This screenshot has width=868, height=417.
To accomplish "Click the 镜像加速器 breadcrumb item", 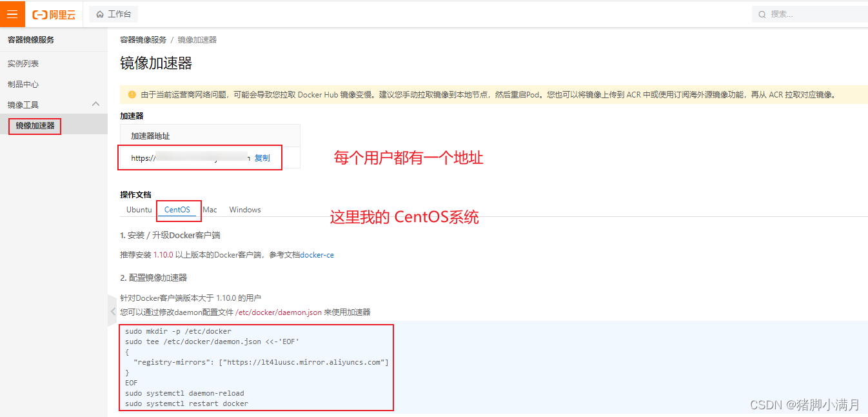I will click(197, 40).
